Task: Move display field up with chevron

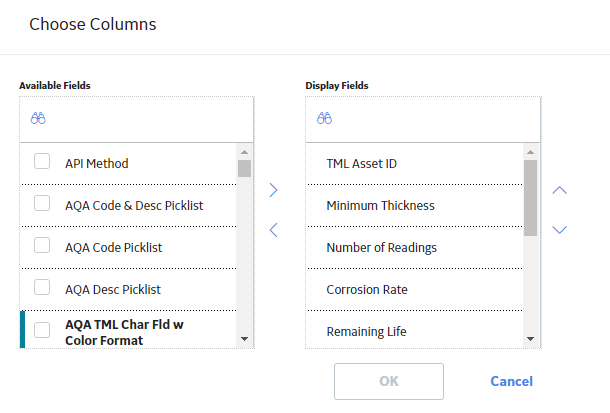Action: [x=559, y=190]
